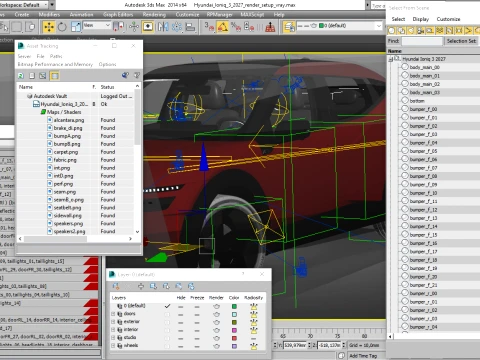Click the highlighted table view icon in Asset Tracking
This screenshot has width=480, height=360.
pos(55,76)
